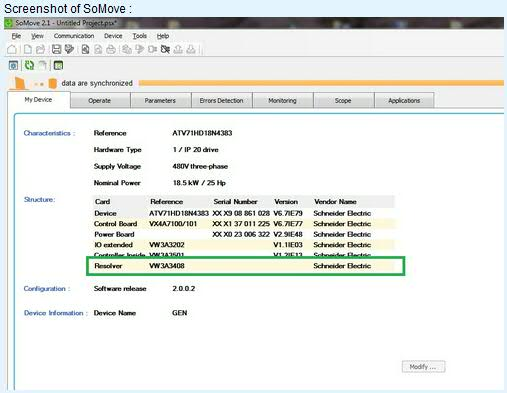Open the Communication menu
The width and height of the screenshot is (507, 393).
click(74, 36)
